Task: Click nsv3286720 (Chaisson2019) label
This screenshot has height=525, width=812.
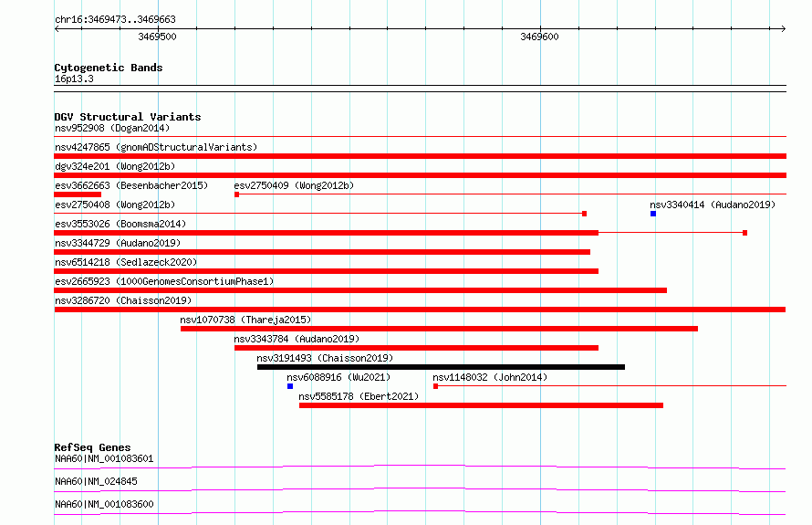Action: 123,300
